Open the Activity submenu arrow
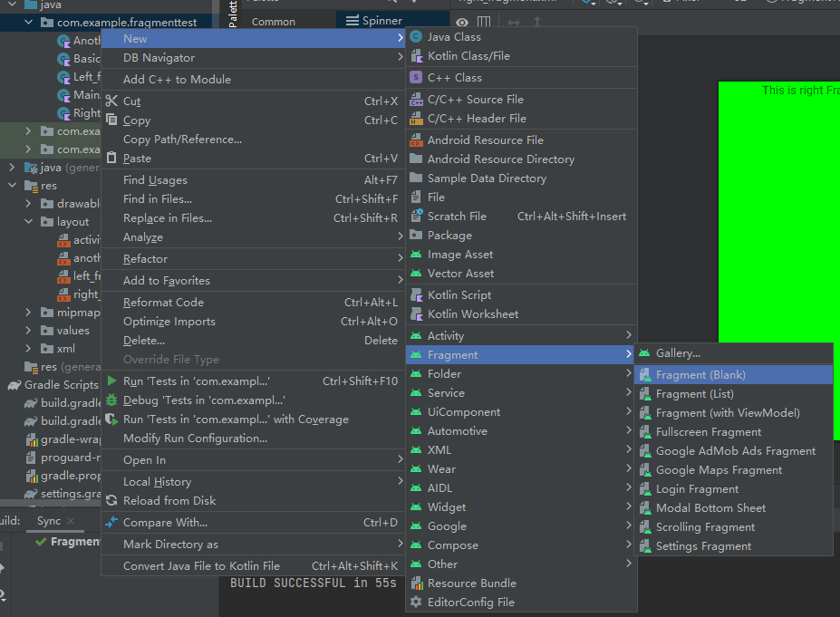 [628, 335]
